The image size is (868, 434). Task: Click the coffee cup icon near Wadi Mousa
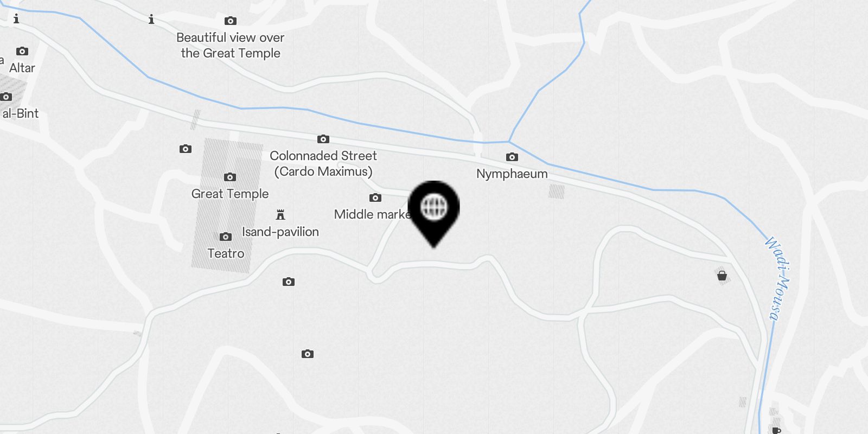(x=776, y=431)
